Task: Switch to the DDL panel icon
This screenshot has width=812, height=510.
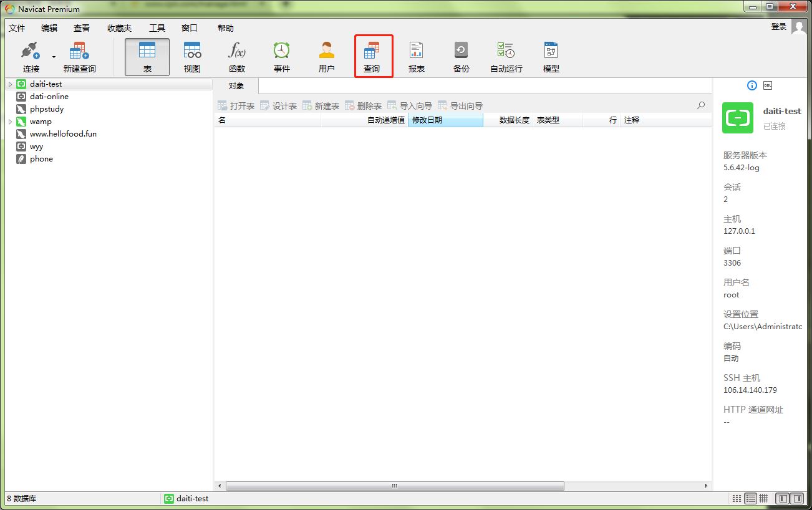Action: click(x=768, y=85)
